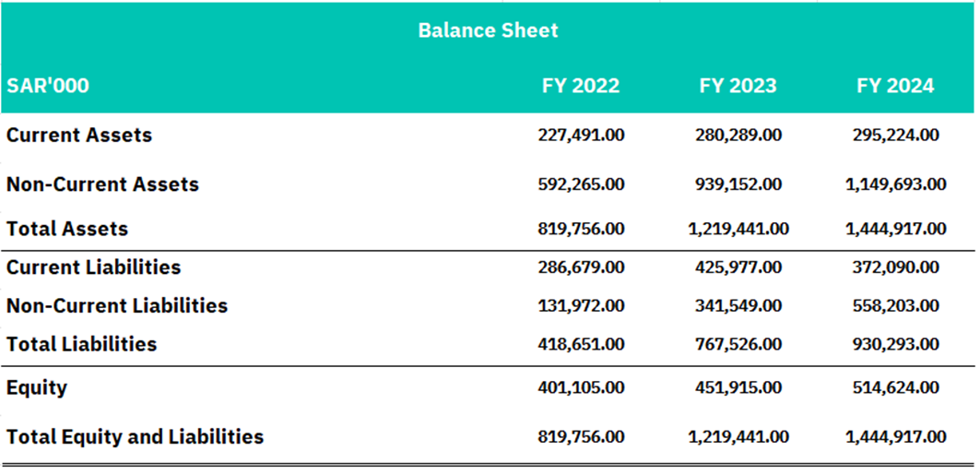Select the Total Assets row label
Screen dimensions: 980x475
click(67, 229)
